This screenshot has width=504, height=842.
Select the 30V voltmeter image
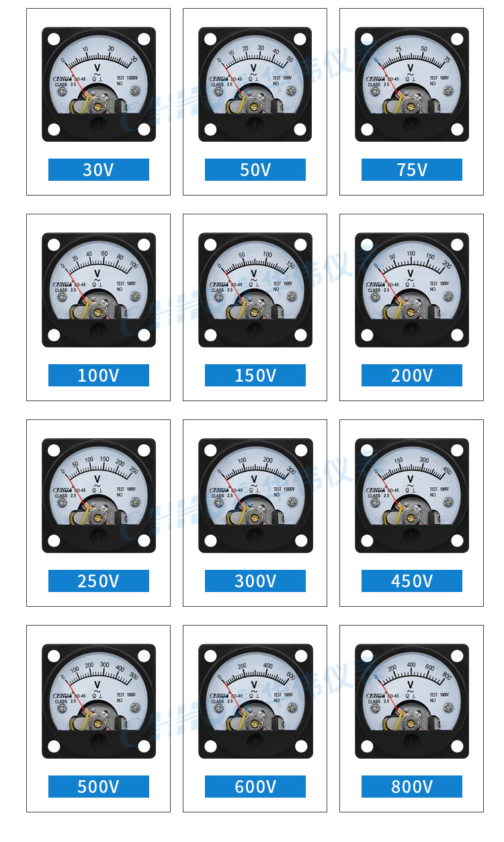(x=99, y=84)
